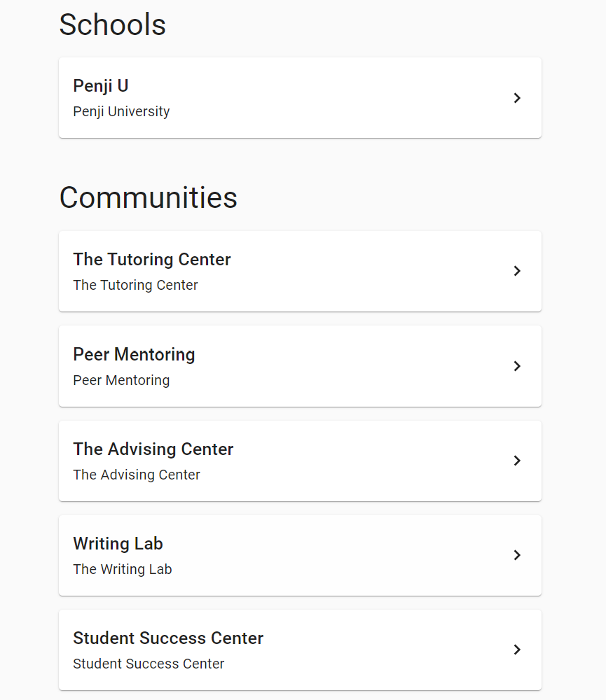Click the arrow icon on Writing Lab card
The width and height of the screenshot is (606, 700).
(517, 555)
